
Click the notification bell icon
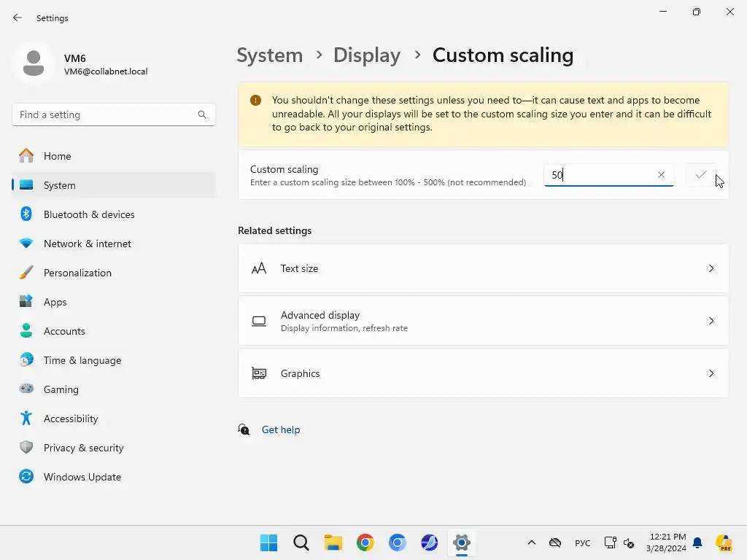[697, 542]
